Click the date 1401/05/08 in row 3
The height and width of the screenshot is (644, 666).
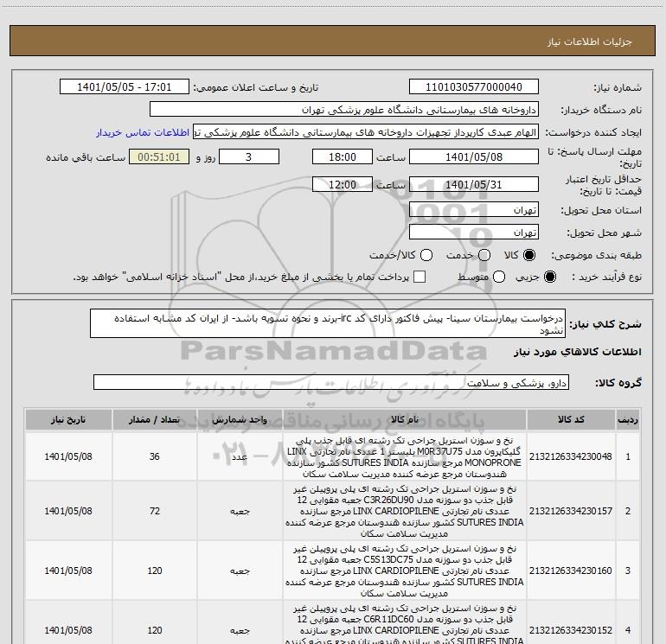[68, 571]
